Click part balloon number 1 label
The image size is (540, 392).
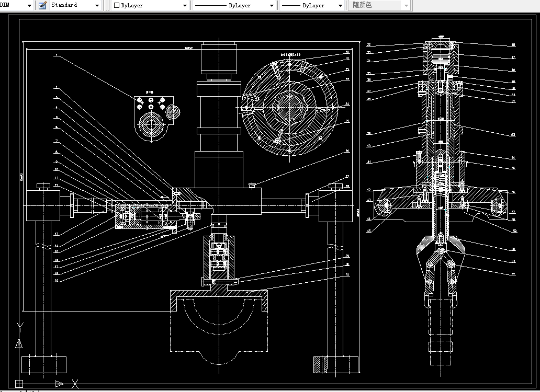(57, 55)
